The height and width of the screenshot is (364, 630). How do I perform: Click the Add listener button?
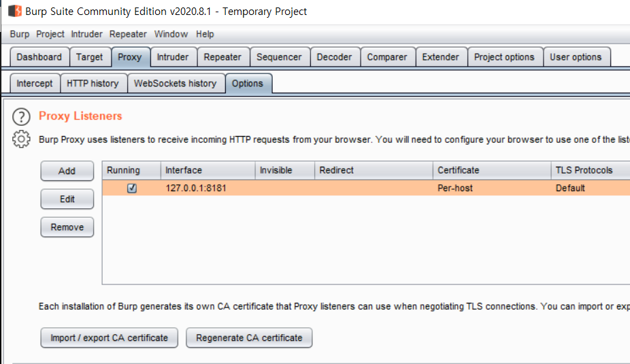[67, 171]
